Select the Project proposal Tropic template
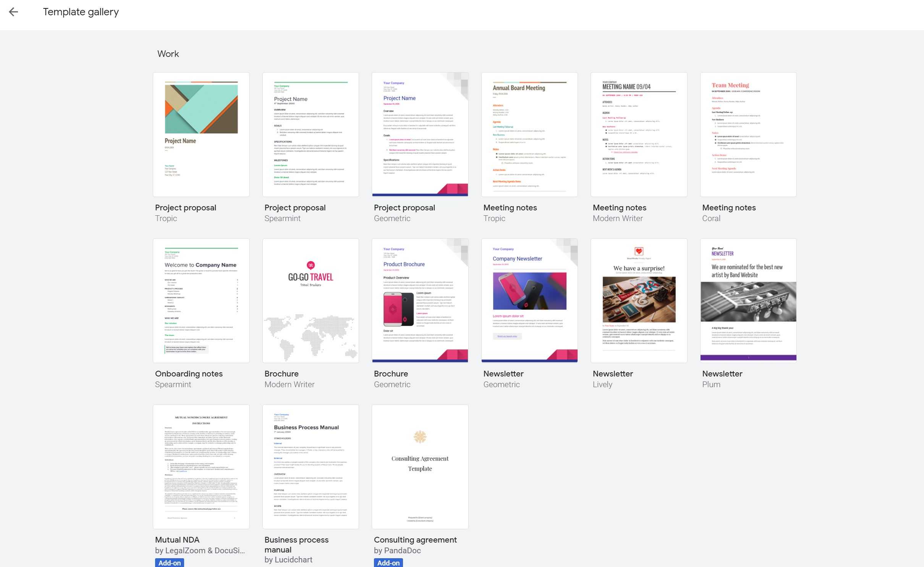The height and width of the screenshot is (567, 924). pyautogui.click(x=201, y=134)
